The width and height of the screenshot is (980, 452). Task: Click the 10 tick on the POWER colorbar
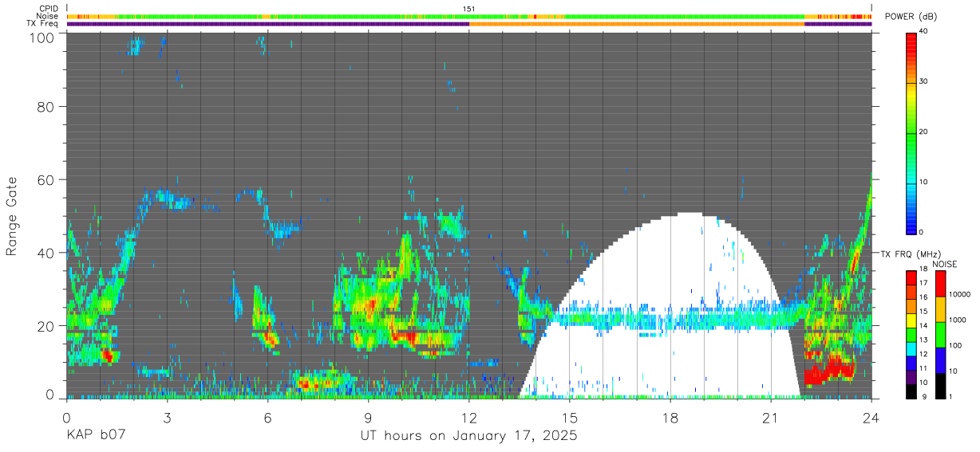(x=925, y=182)
